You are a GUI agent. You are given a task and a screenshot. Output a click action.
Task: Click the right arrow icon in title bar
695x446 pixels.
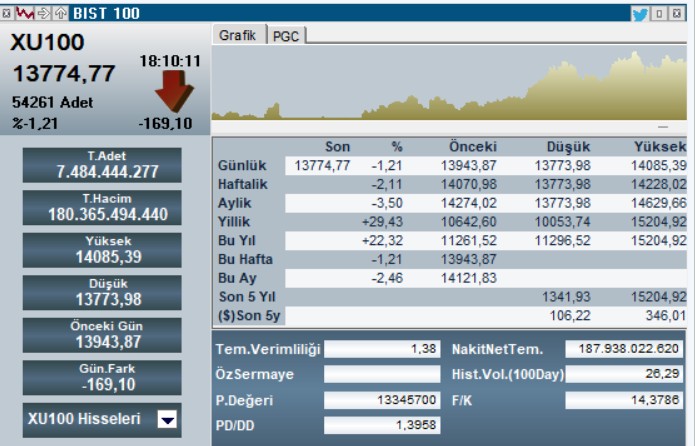coord(43,13)
